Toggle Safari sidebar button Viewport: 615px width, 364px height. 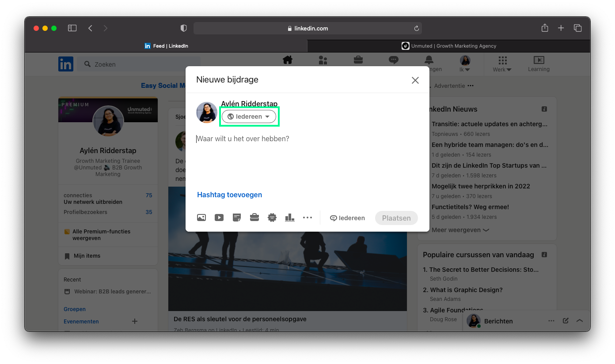pyautogui.click(x=72, y=28)
